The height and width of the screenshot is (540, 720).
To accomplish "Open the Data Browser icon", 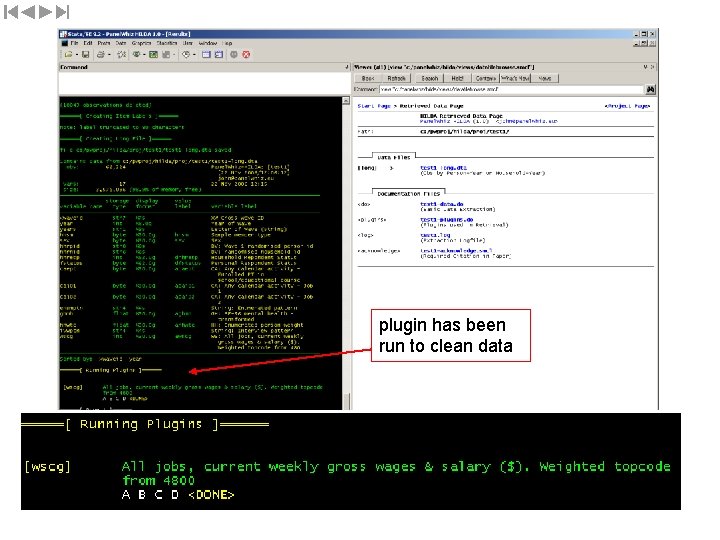I will tap(219, 55).
